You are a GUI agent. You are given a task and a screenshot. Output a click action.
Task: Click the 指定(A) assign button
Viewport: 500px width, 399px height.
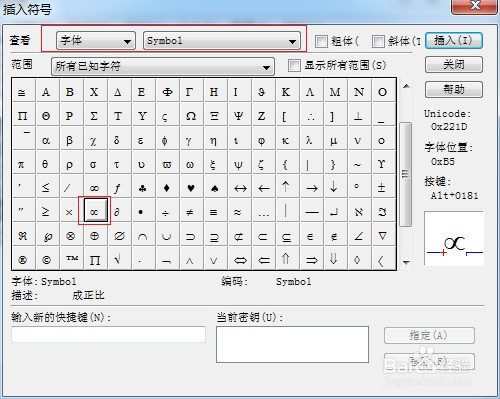[429, 335]
